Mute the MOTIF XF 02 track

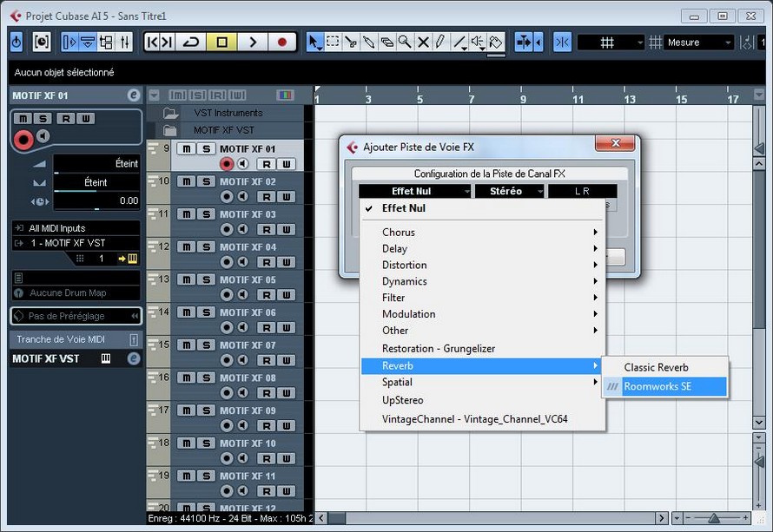coord(187,181)
